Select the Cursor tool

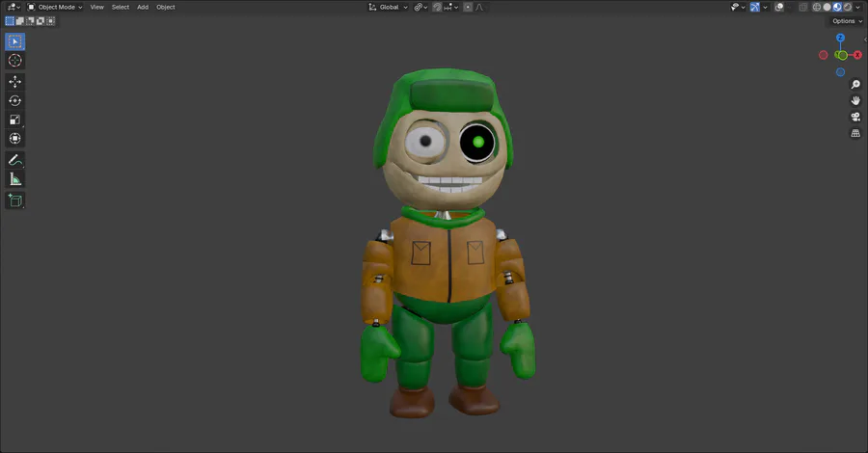14,61
